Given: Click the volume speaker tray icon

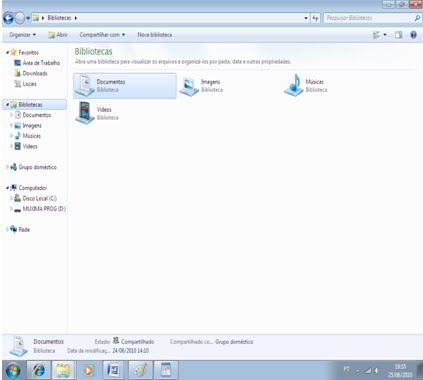Looking at the screenshot, I should [377, 370].
